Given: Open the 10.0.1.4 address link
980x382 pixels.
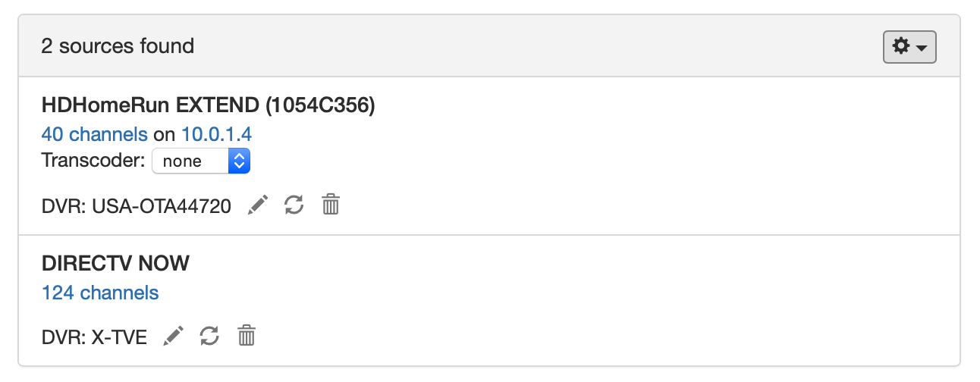Looking at the screenshot, I should tap(216, 134).
